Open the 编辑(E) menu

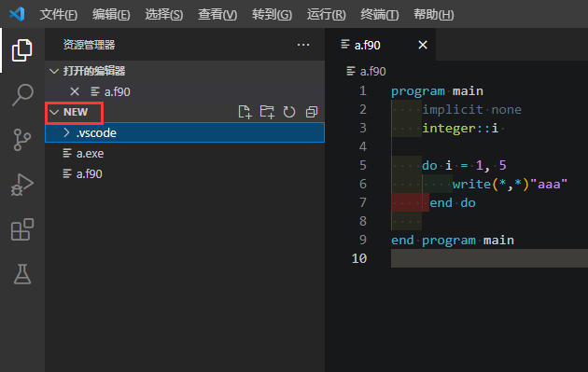111,15
